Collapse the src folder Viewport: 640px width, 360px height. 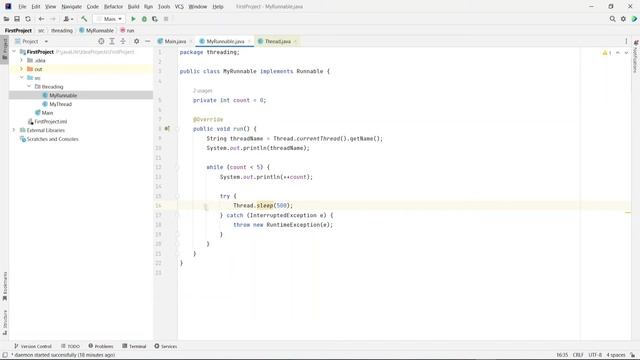pos(22,78)
